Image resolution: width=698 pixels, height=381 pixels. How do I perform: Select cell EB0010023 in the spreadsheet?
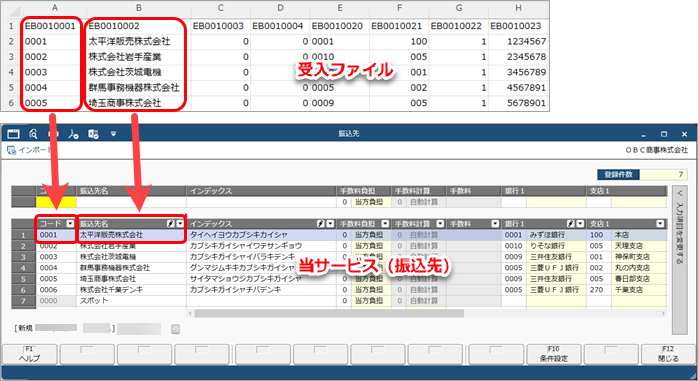pyautogui.click(x=518, y=26)
